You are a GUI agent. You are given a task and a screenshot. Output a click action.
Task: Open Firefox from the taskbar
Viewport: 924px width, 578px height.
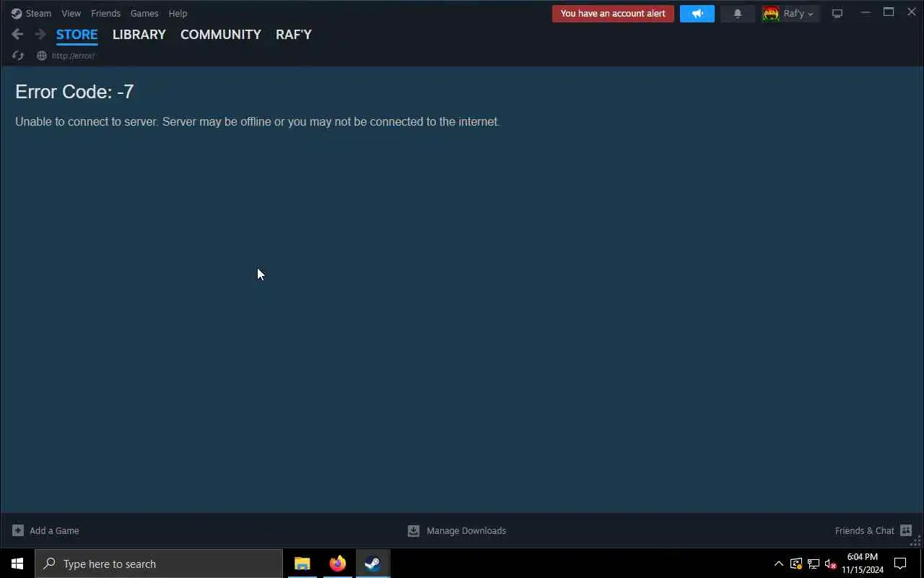coord(338,564)
